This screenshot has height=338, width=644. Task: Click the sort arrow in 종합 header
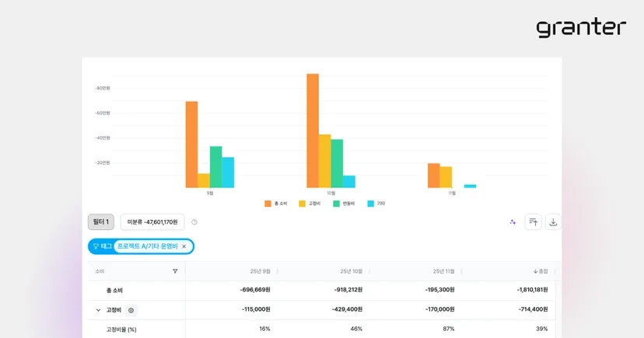point(536,271)
